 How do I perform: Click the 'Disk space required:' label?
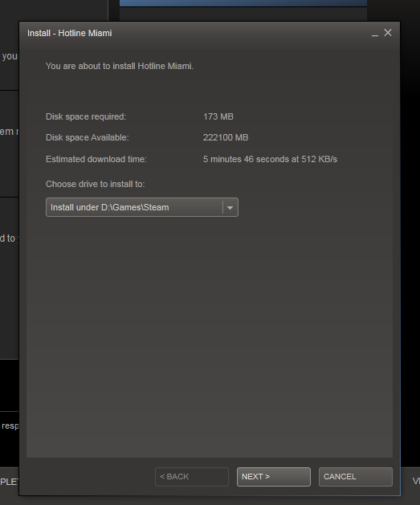(86, 116)
